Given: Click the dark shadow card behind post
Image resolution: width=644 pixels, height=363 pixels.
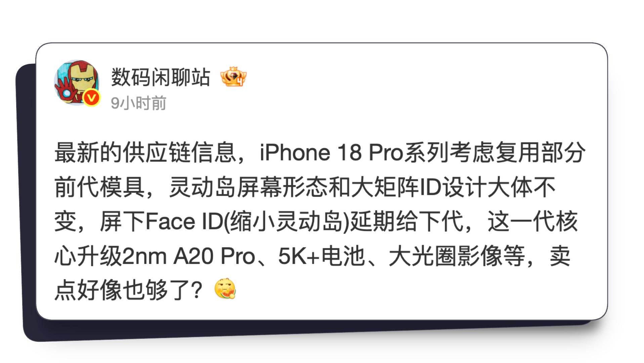Looking at the screenshot, I should click(29, 202).
